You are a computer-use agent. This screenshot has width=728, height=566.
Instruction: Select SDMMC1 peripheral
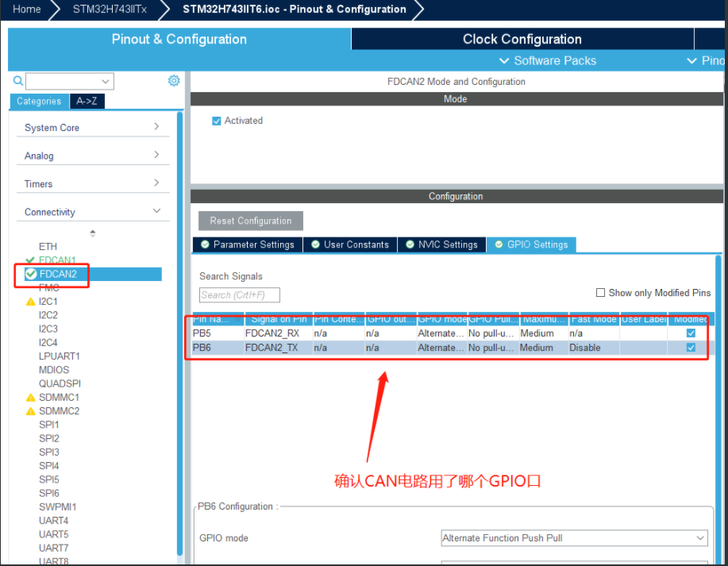point(59,398)
